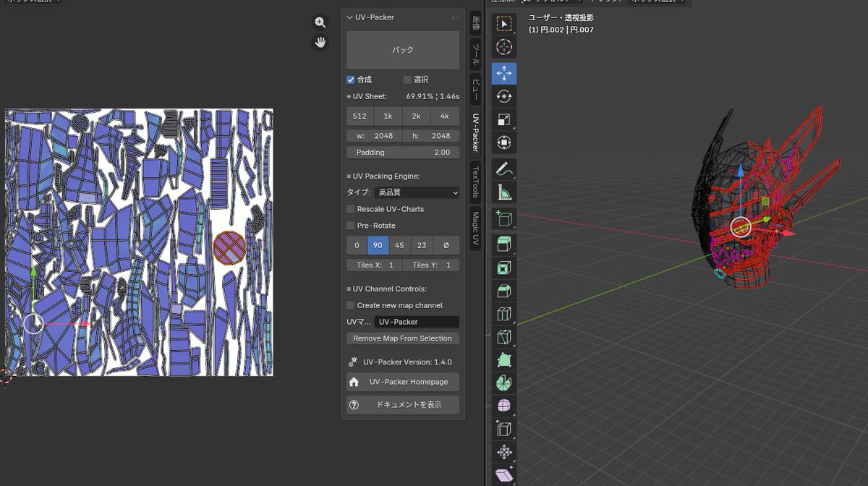Click the height h: 2048 field
The width and height of the screenshot is (868, 486).
tap(431, 136)
